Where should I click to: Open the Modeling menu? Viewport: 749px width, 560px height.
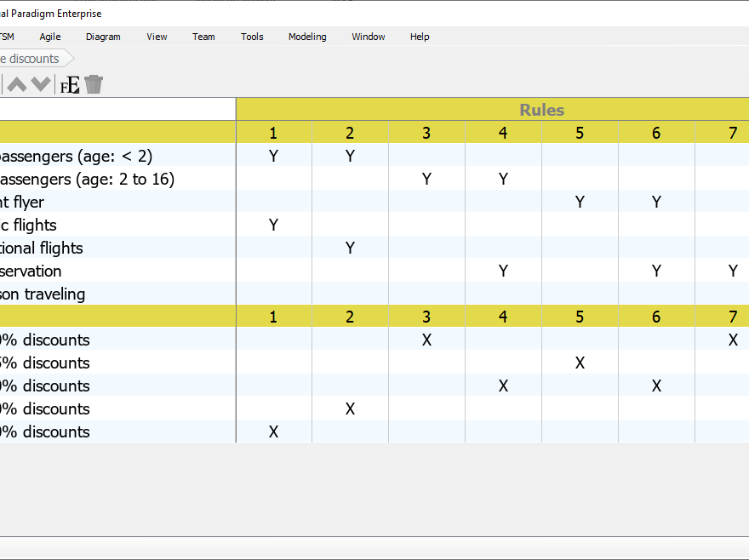(307, 37)
